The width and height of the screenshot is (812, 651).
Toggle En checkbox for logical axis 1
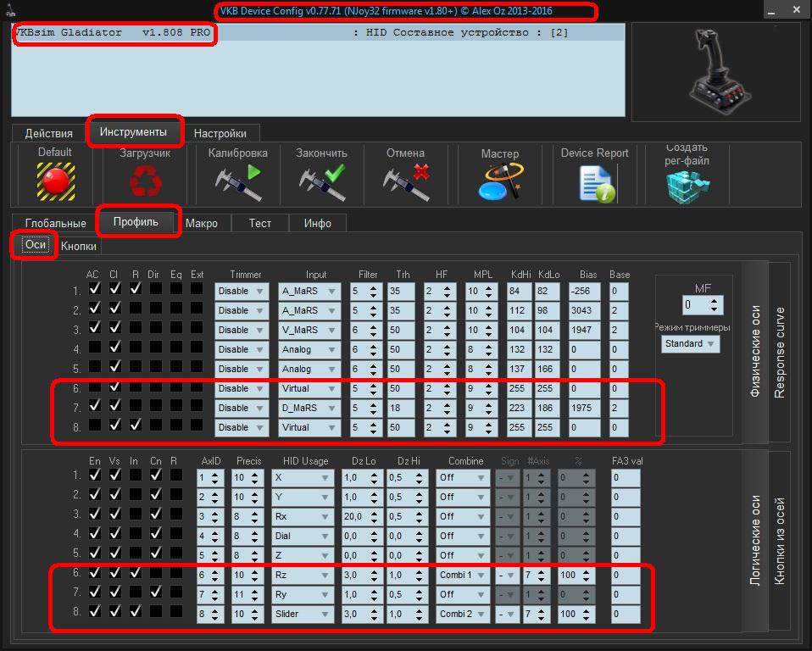coord(95,475)
